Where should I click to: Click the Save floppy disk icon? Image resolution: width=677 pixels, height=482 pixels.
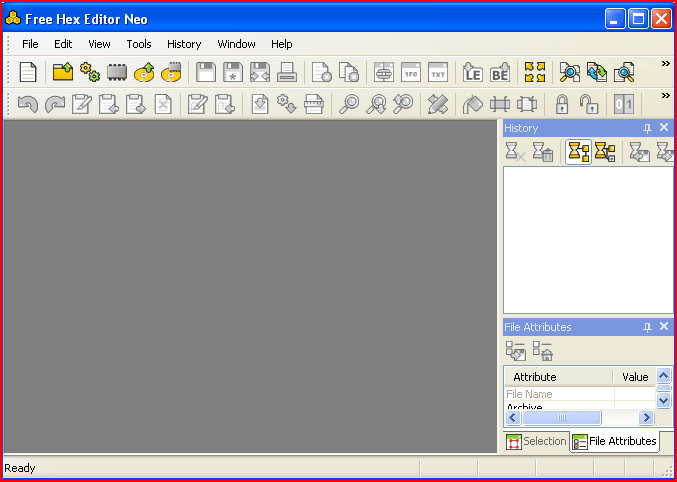tap(206, 72)
